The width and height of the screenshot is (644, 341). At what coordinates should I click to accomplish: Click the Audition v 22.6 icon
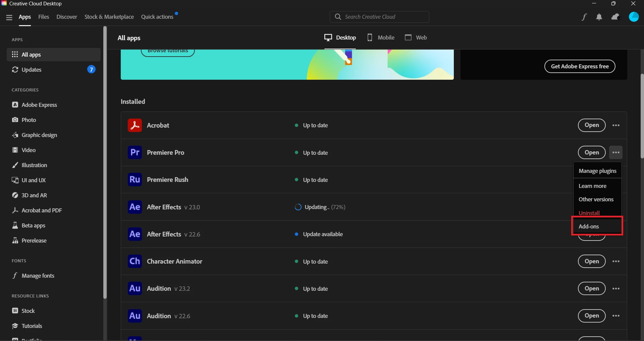[135, 316]
